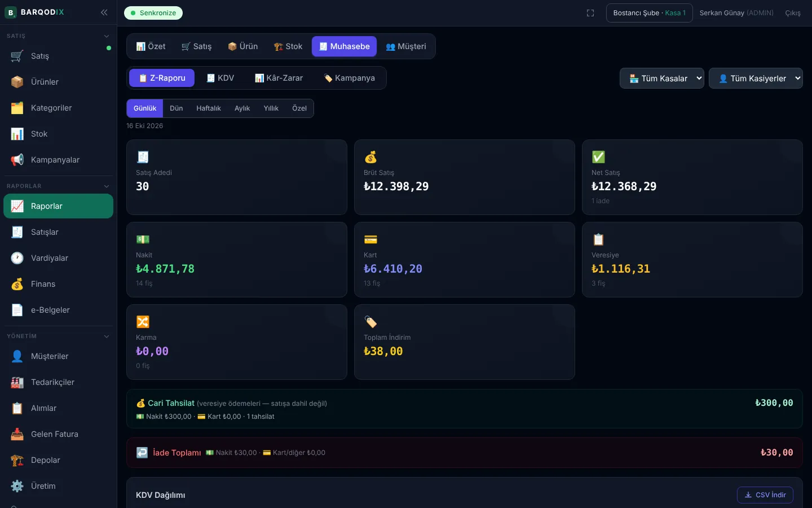Screen dimensions: 812x508
Task: Switch to the Stok tab
Action: coord(288,46)
